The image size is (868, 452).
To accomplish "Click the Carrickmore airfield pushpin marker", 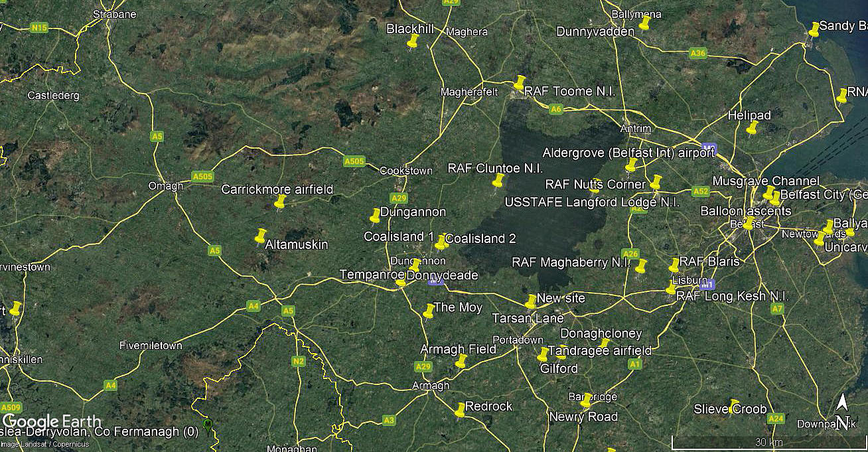I will tap(281, 202).
